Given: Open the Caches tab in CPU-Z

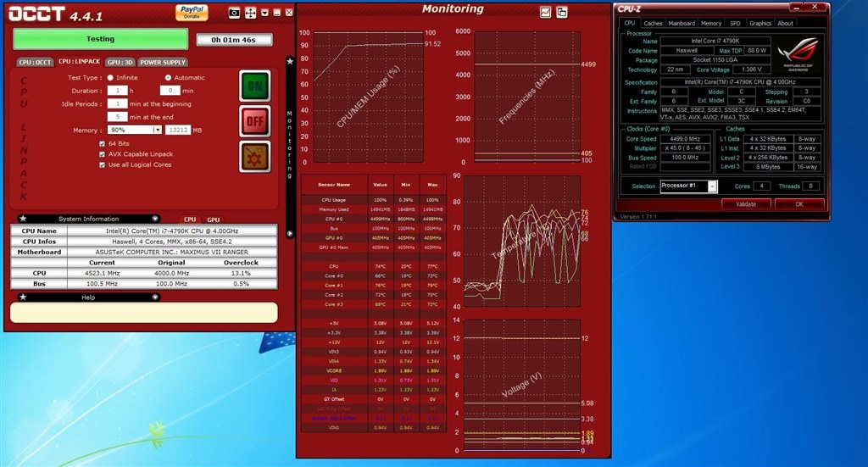Looking at the screenshot, I should tap(653, 23).
